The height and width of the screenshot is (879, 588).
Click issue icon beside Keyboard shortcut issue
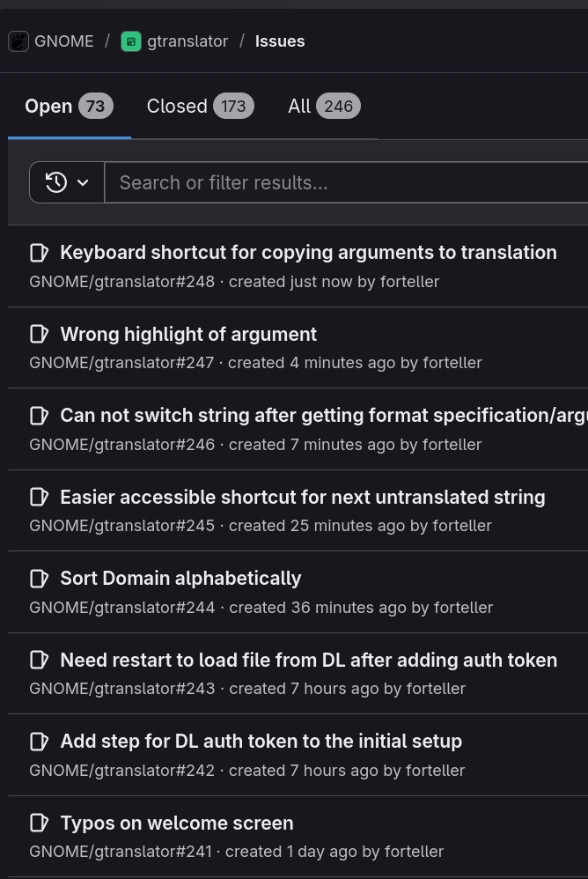click(x=39, y=253)
